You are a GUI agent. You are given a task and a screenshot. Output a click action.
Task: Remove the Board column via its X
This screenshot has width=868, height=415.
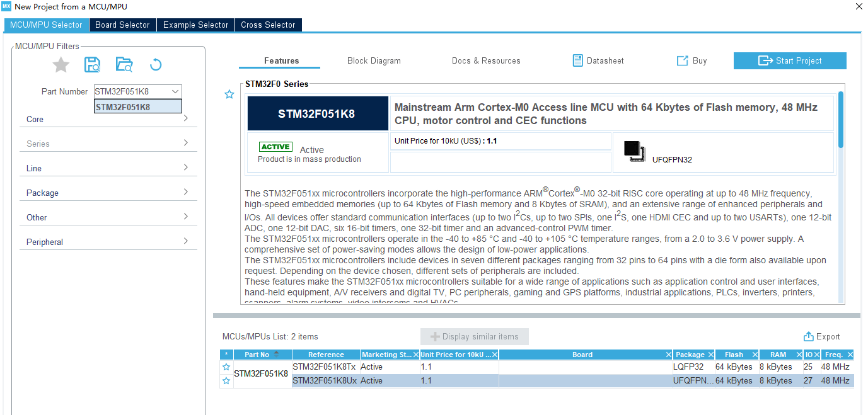tap(669, 355)
